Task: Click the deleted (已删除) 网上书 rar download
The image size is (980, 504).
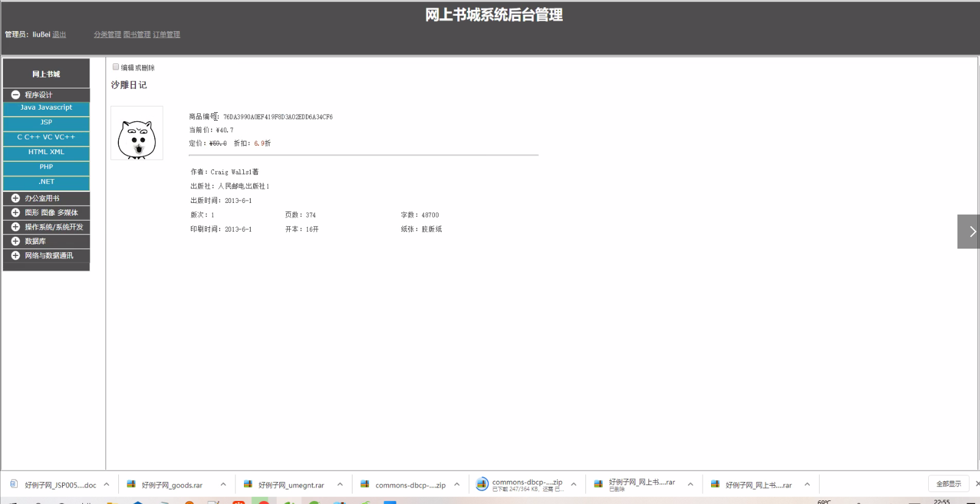Action: tap(642, 485)
